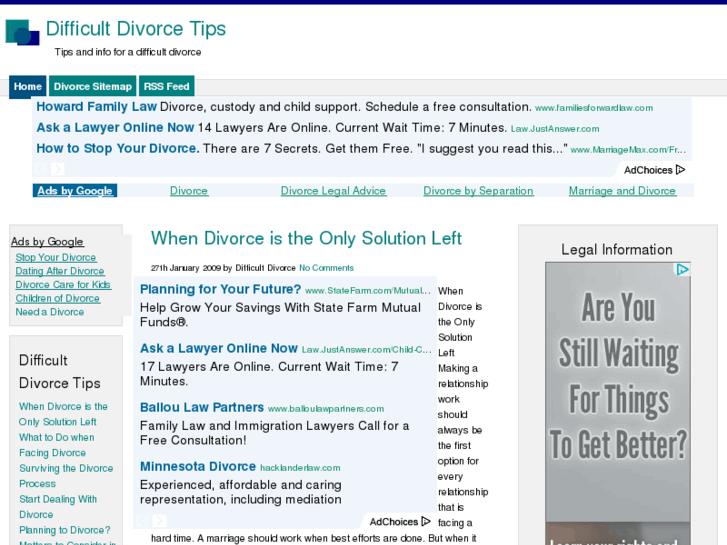
Task: Click the sidebar Ads by Google heading
Action: 47,242
